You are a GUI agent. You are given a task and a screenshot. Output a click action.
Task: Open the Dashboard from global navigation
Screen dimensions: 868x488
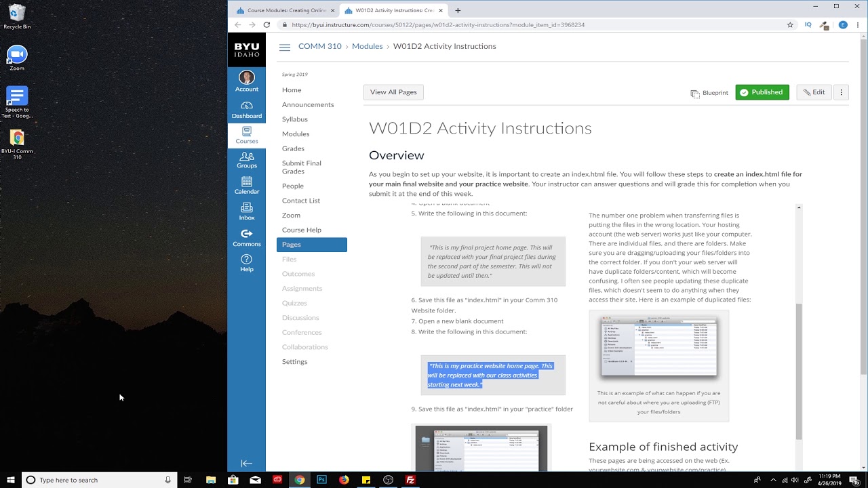247,110
